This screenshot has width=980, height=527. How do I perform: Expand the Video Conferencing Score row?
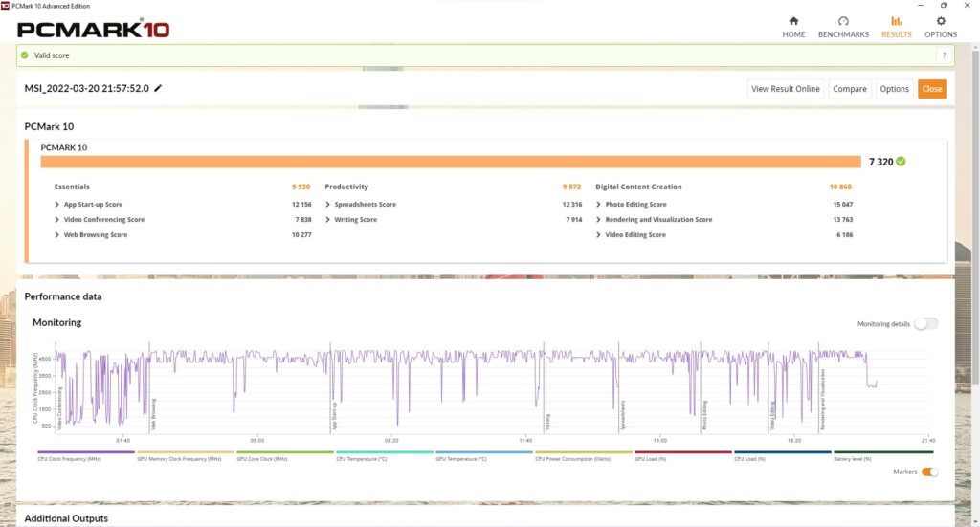tap(57, 220)
